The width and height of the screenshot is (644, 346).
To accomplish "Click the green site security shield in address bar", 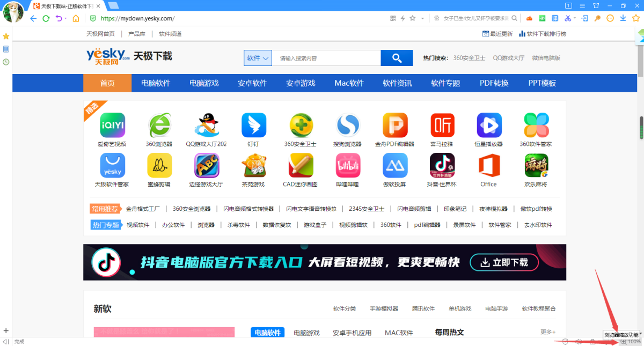I will 93,18.
